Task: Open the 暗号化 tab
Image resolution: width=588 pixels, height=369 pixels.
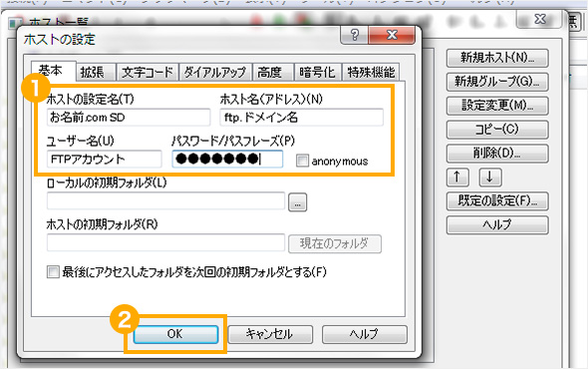Action: tap(318, 72)
